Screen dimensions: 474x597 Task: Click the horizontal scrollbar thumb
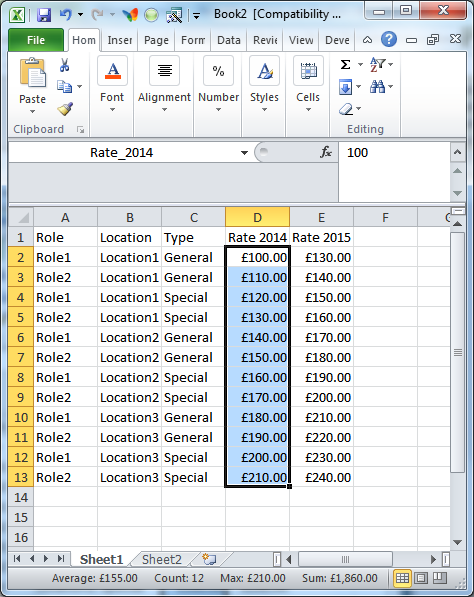345,559
